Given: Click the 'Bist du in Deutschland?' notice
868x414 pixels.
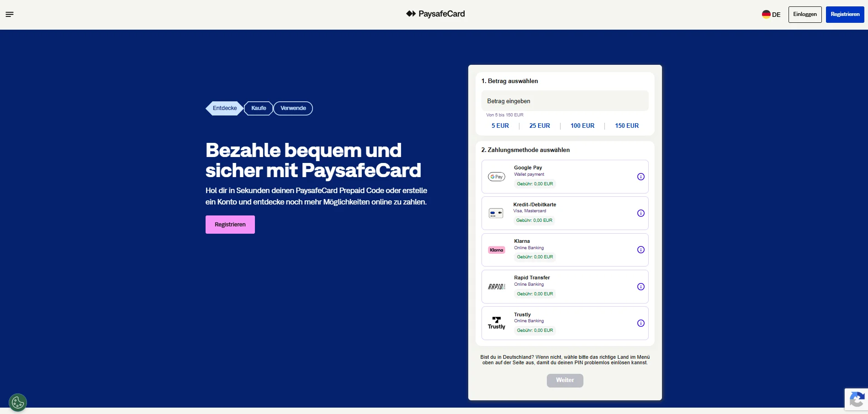Looking at the screenshot, I should 565,360.
